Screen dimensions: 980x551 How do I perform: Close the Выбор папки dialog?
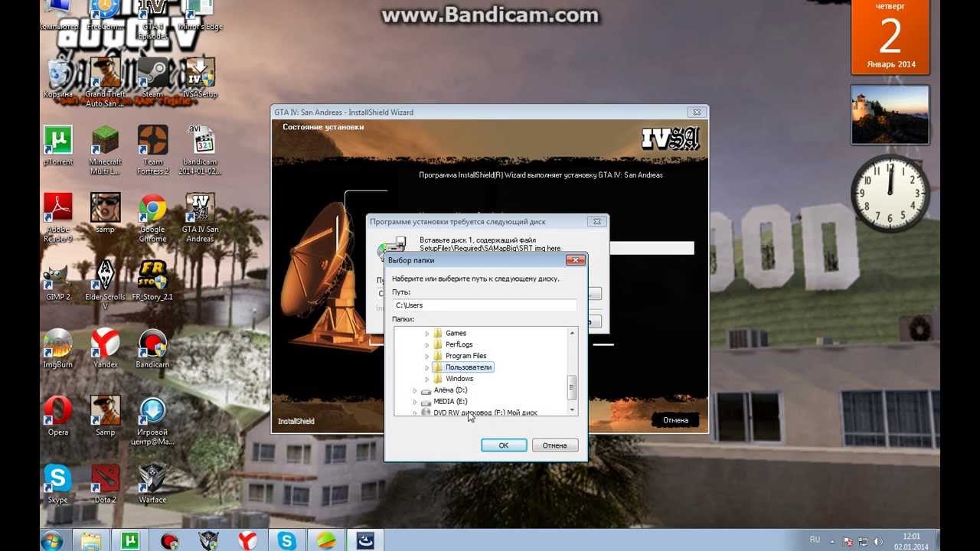(575, 260)
